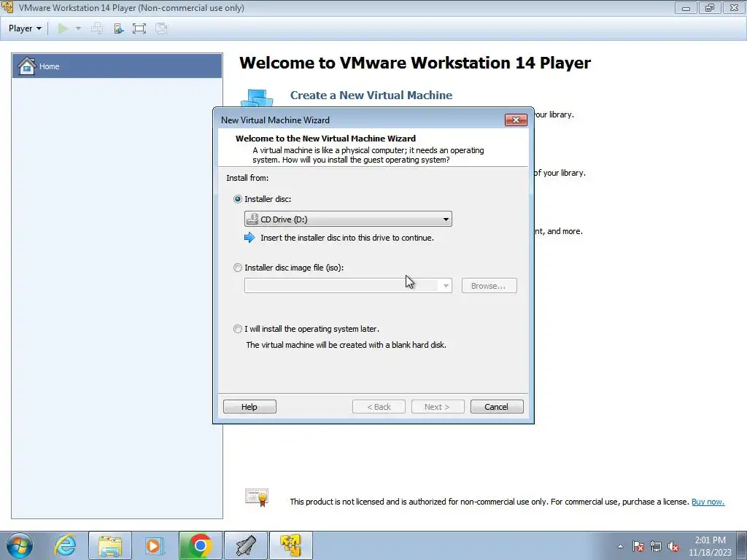Click the Buy now. link

click(708, 502)
